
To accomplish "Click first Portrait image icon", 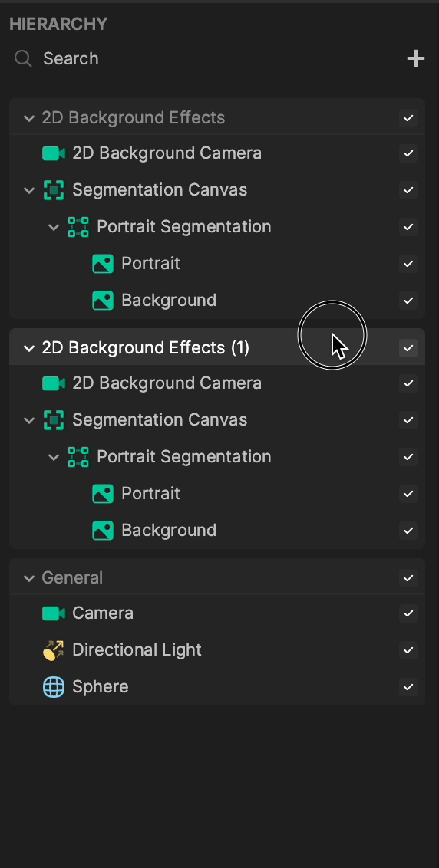I will pyautogui.click(x=103, y=264).
